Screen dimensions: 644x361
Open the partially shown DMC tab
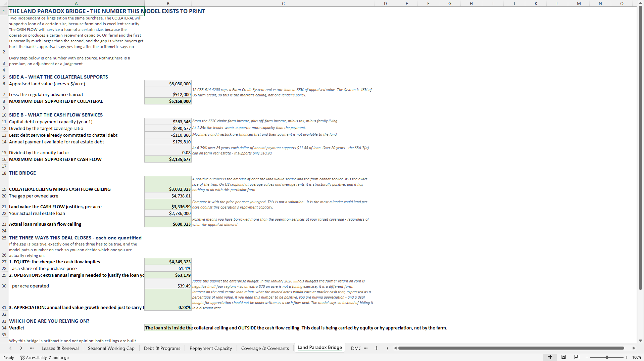[x=355, y=348]
